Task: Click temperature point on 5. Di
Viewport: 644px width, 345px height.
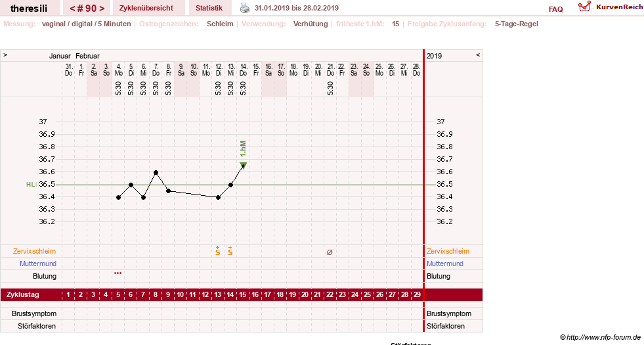Action: pos(131,185)
